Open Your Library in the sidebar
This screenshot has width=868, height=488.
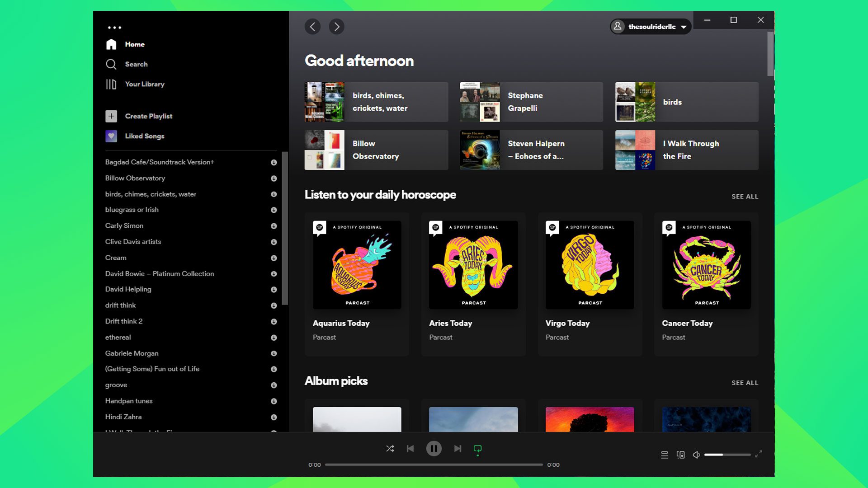coord(135,84)
